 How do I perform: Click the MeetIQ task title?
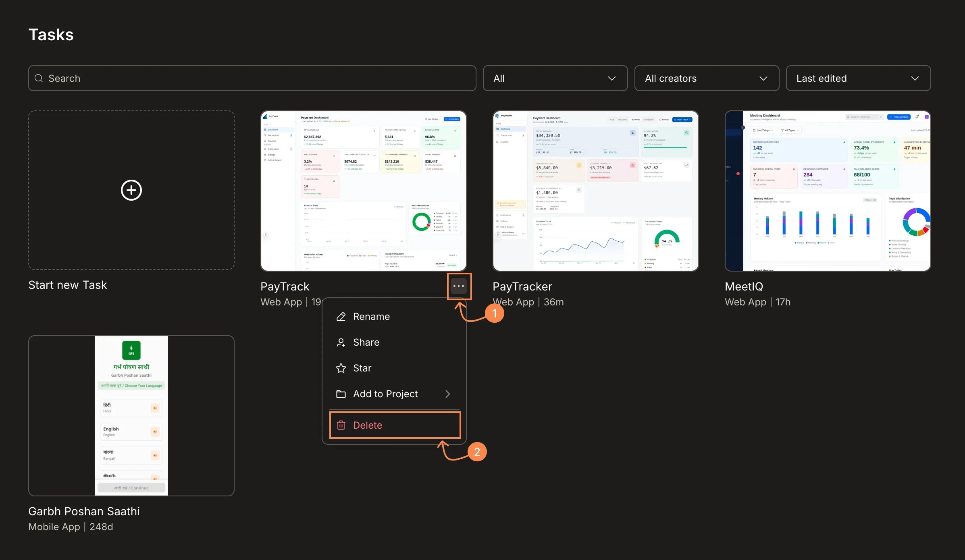pyautogui.click(x=744, y=286)
